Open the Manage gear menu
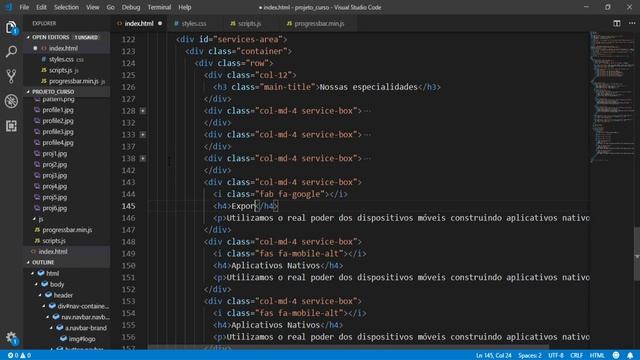The height and width of the screenshot is (360, 640). [x=11, y=338]
